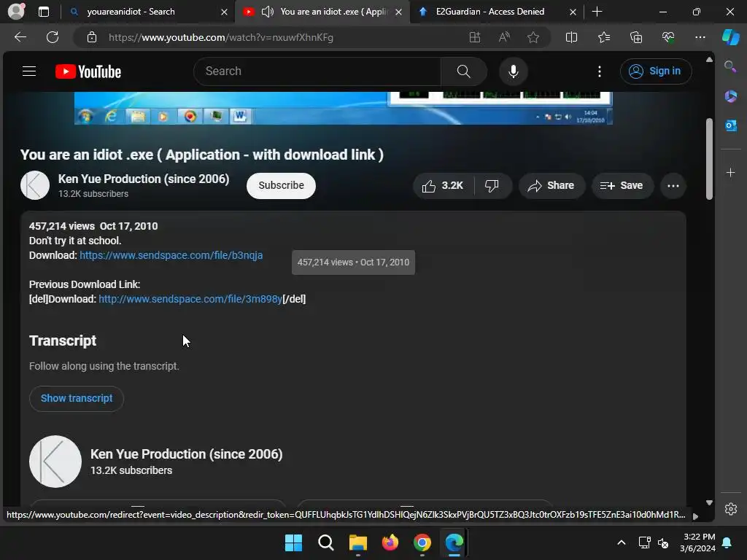747x560 pixels.
Task: Show the video transcript
Action: pos(77,399)
